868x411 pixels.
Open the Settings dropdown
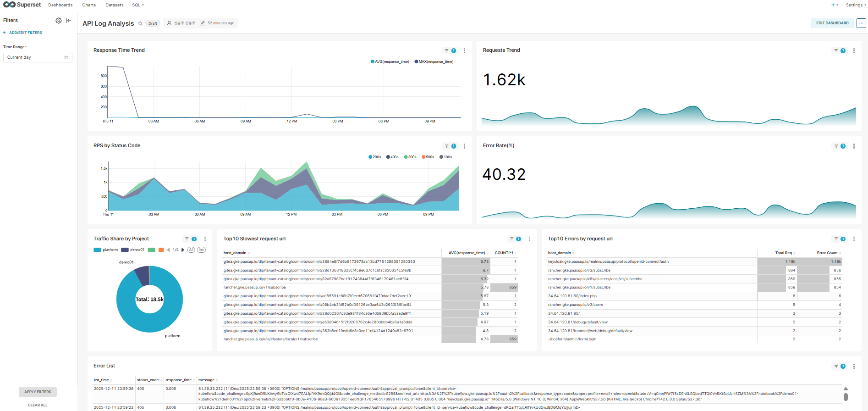pyautogui.click(x=855, y=5)
